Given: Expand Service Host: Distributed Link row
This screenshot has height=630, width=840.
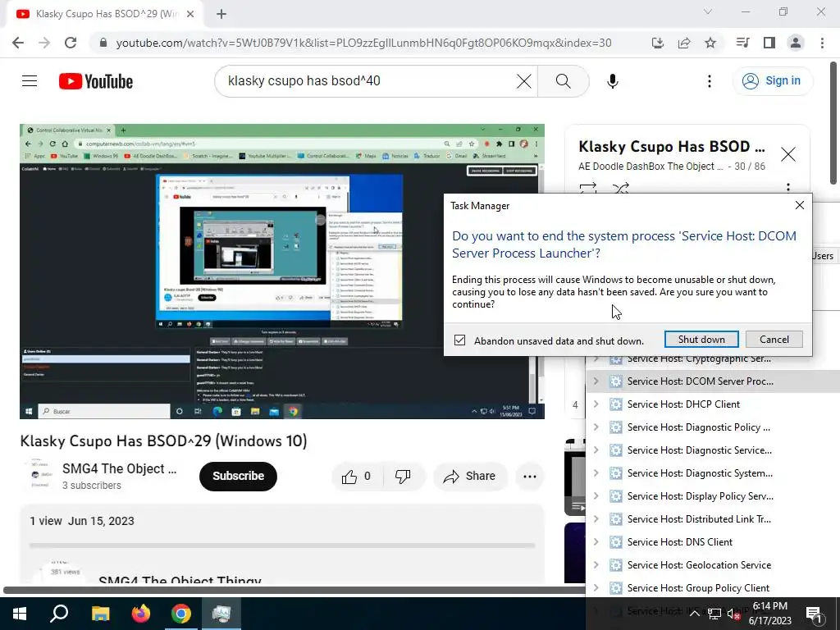Looking at the screenshot, I should pos(596,519).
